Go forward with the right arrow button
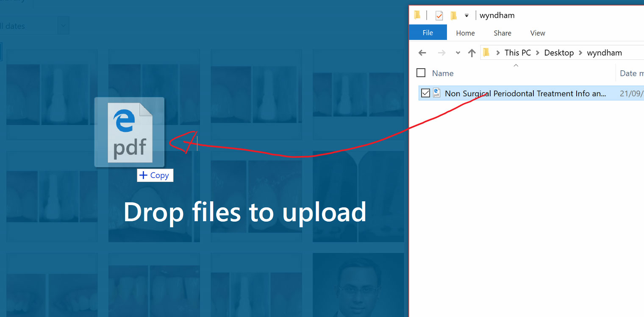 (x=441, y=53)
